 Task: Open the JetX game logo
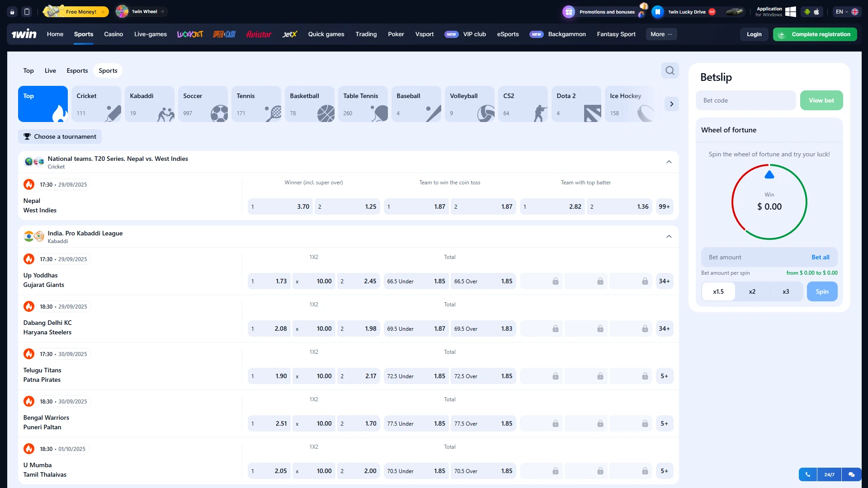click(290, 34)
